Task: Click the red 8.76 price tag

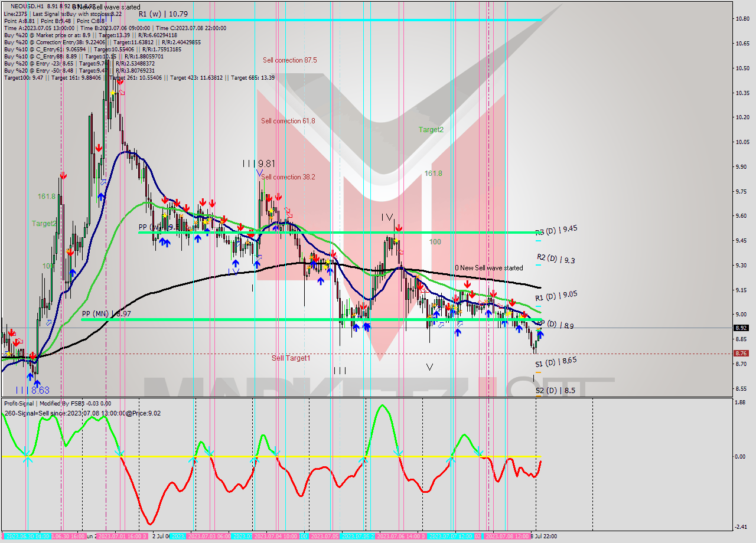Action: tap(741, 354)
